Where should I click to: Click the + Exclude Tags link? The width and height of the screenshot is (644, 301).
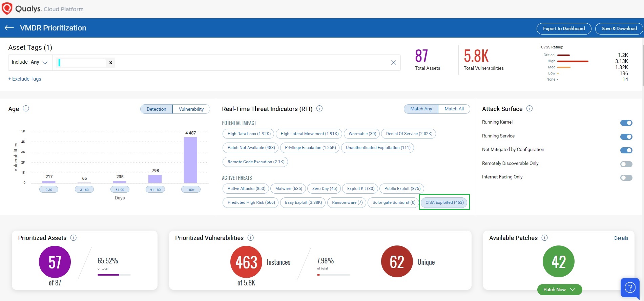tap(25, 79)
